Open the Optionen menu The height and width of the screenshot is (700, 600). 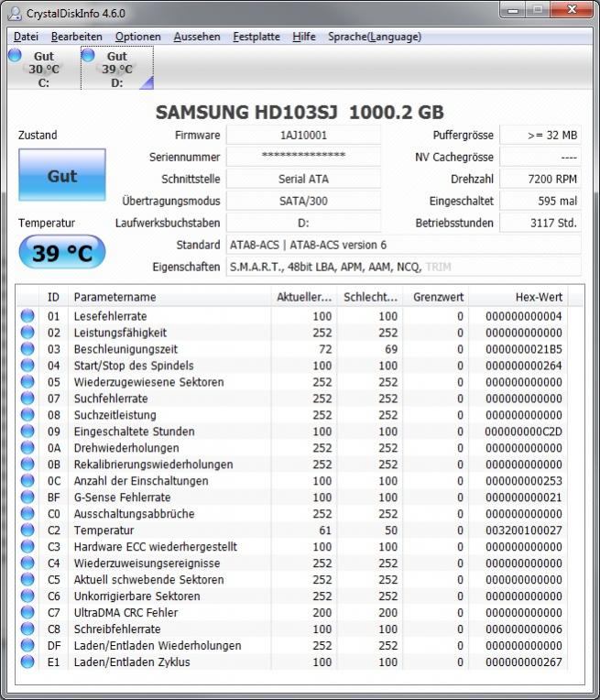pyautogui.click(x=138, y=37)
